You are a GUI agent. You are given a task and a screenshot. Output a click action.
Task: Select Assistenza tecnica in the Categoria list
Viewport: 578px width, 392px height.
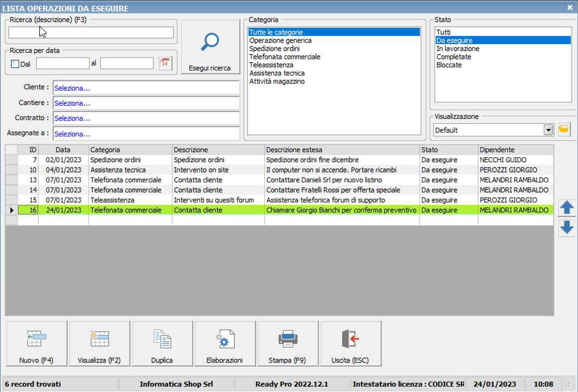[x=277, y=73]
